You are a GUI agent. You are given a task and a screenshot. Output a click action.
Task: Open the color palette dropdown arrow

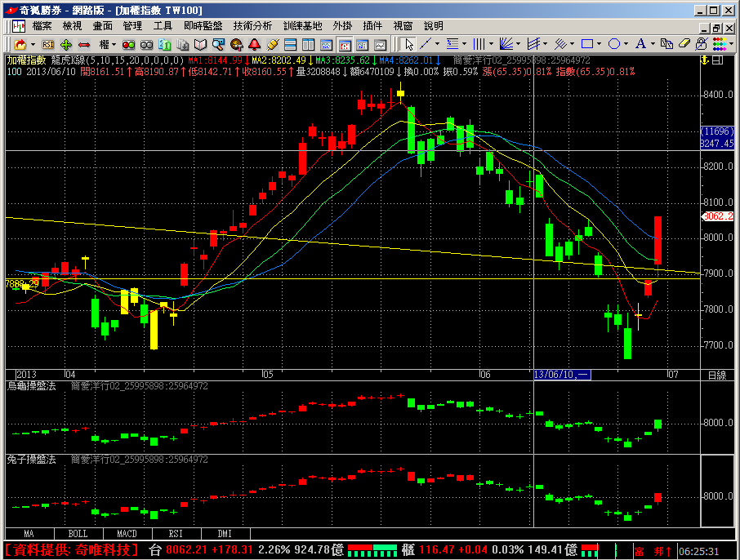pos(732,44)
